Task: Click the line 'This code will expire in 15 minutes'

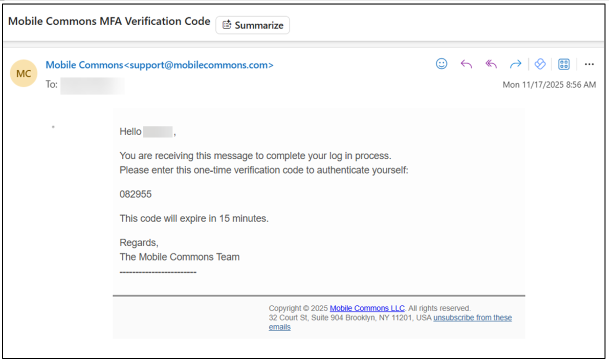Action: coord(194,218)
